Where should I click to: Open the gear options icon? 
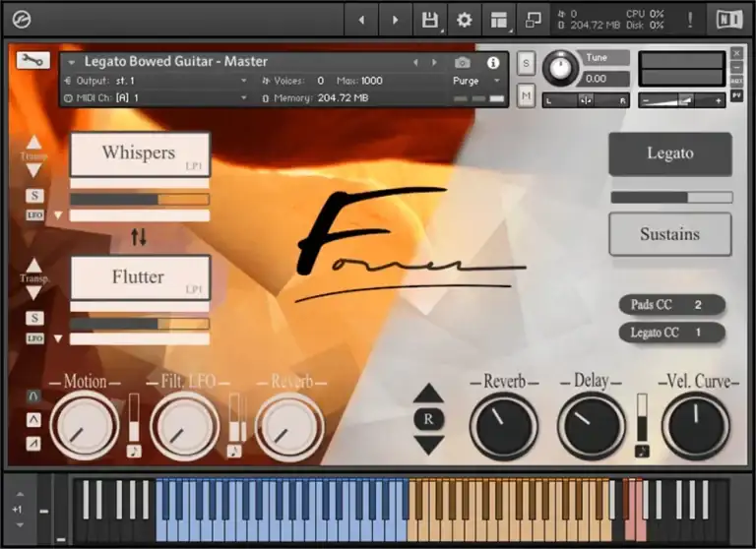click(465, 20)
